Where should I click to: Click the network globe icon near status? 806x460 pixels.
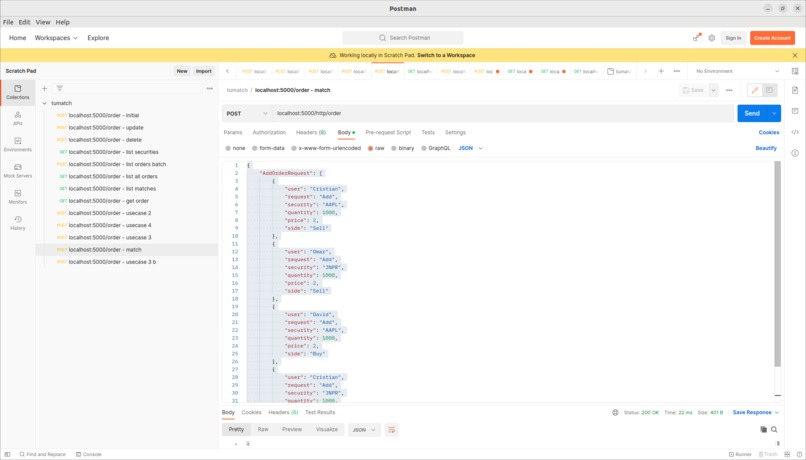[x=615, y=412]
